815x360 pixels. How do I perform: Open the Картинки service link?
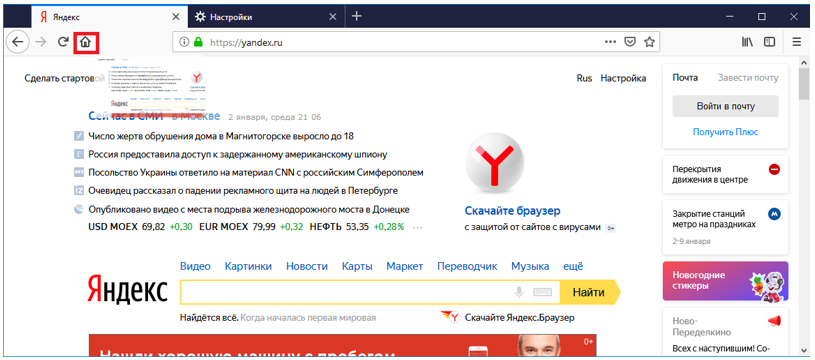point(248,266)
